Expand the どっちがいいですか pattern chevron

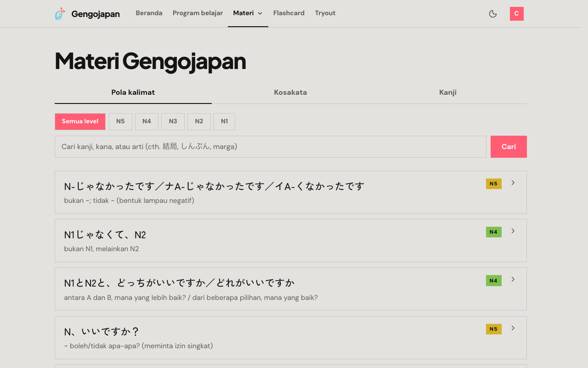(513, 279)
